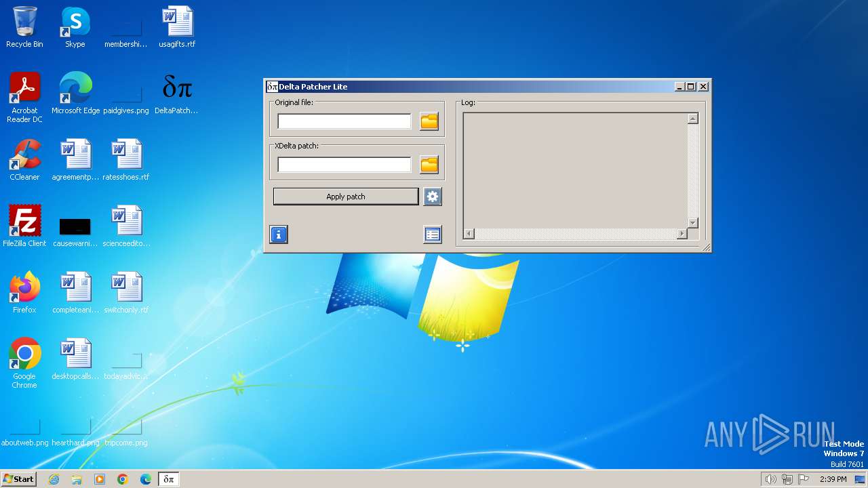Select the completeanl... document icon
This screenshot has height=488, width=868.
75,293
